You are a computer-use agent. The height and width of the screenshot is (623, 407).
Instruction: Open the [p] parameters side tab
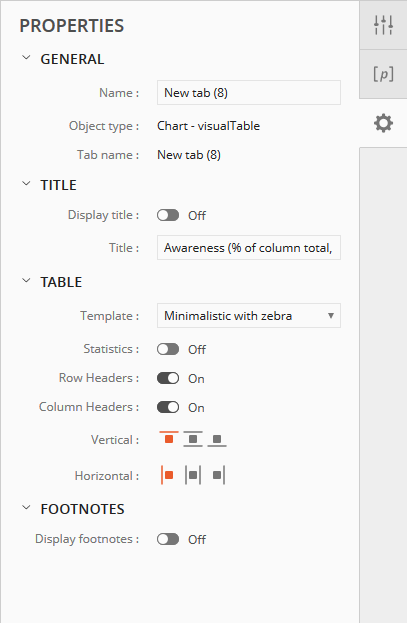coord(383,74)
